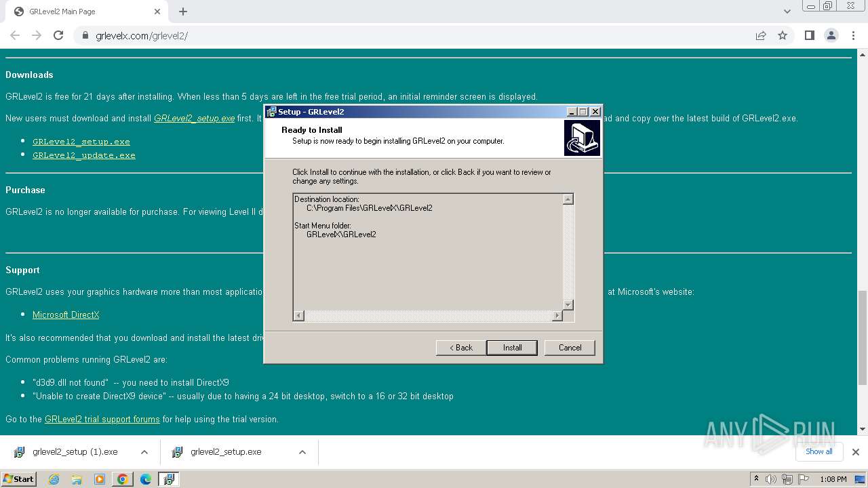This screenshot has height=488, width=868.
Task: Toggle Chrome side panel icon
Action: (809, 35)
